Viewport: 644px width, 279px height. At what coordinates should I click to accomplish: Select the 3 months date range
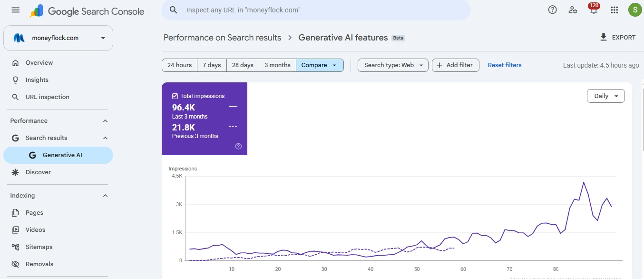coord(277,65)
